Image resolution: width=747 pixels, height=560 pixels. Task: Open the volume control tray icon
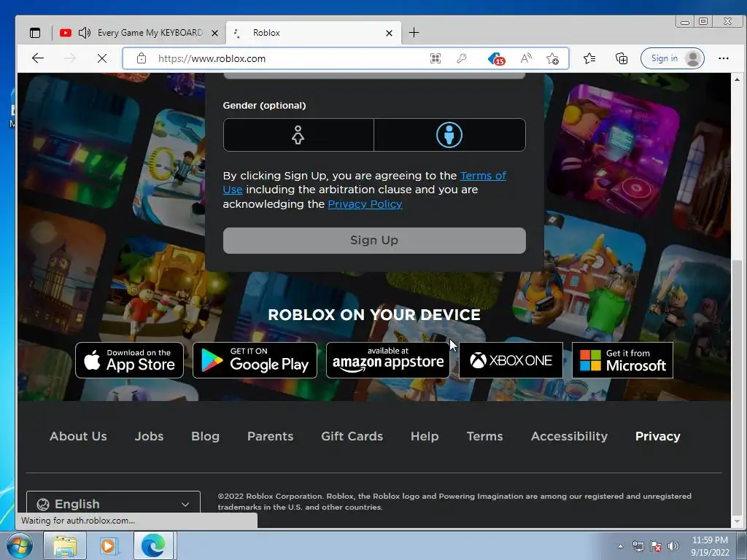tap(673, 546)
